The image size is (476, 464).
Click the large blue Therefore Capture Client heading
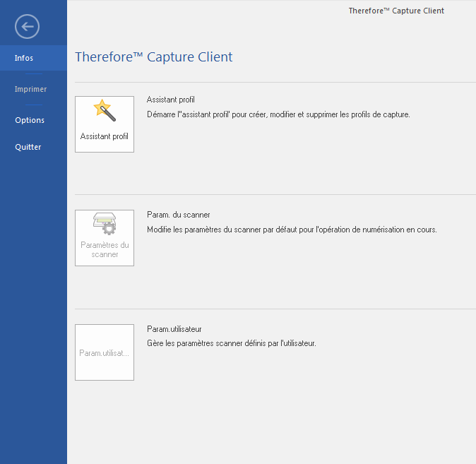tap(154, 57)
